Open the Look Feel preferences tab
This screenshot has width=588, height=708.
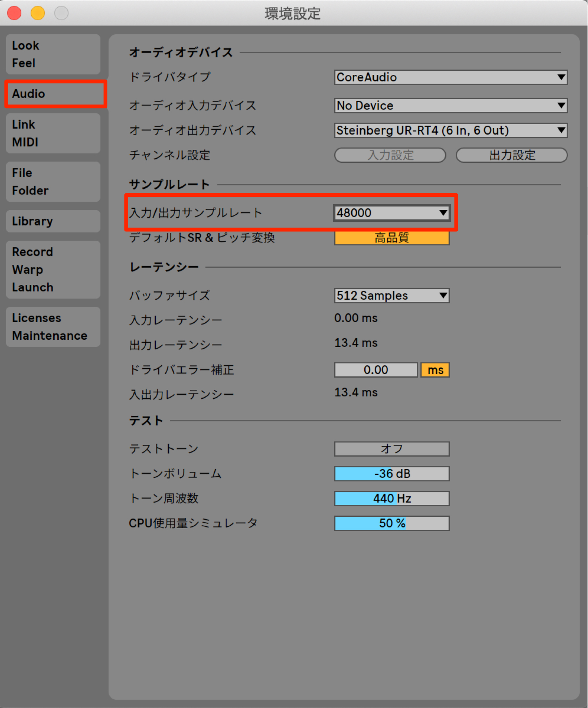click(53, 54)
